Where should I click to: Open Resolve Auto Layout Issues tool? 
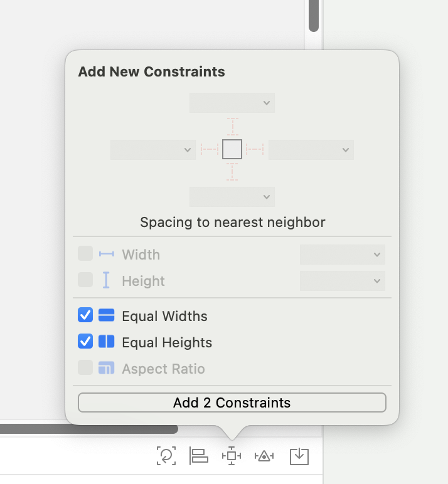point(264,456)
